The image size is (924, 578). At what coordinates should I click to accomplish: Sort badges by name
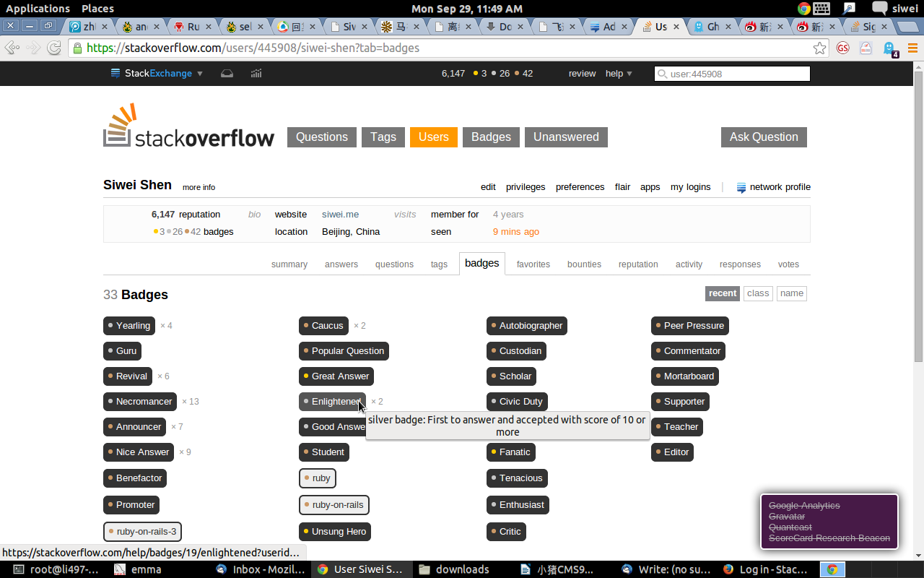click(x=791, y=293)
